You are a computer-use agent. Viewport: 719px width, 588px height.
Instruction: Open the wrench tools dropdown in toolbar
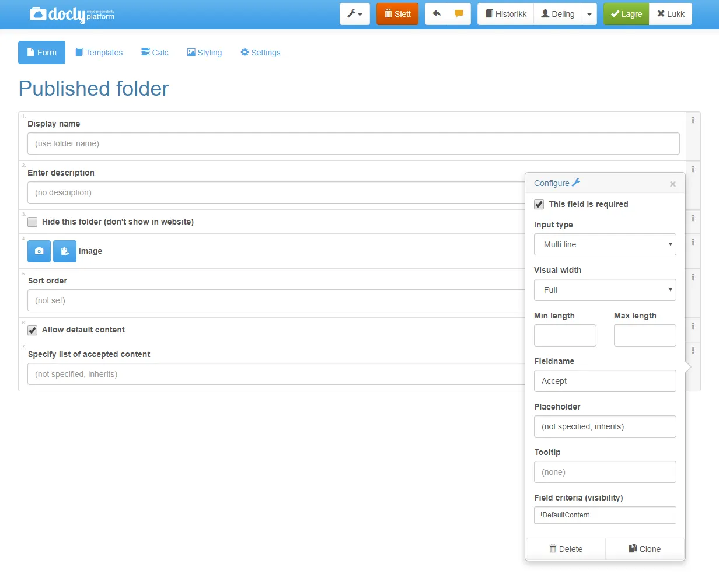tap(355, 14)
